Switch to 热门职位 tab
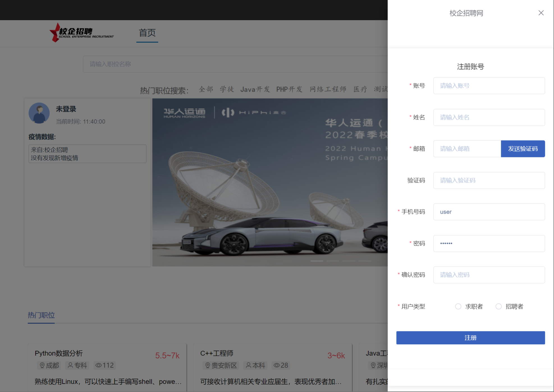 [x=41, y=315]
